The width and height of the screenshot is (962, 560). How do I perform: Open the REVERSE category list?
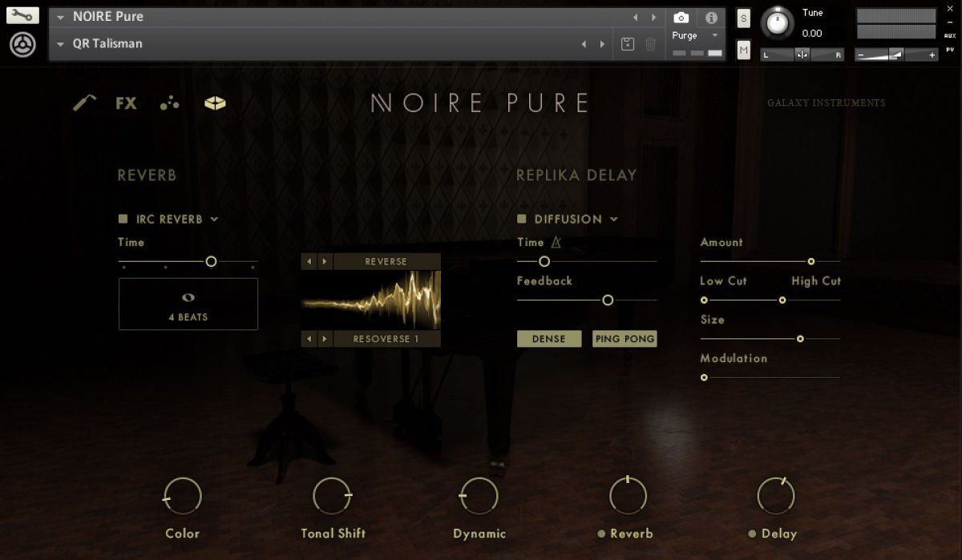point(386,261)
